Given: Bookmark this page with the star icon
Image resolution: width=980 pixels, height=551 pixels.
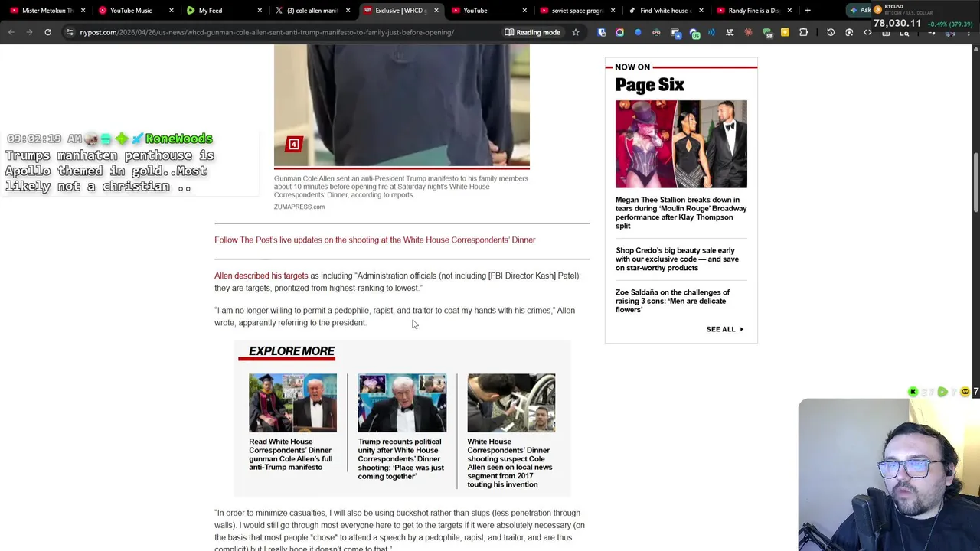Looking at the screenshot, I should point(576,32).
